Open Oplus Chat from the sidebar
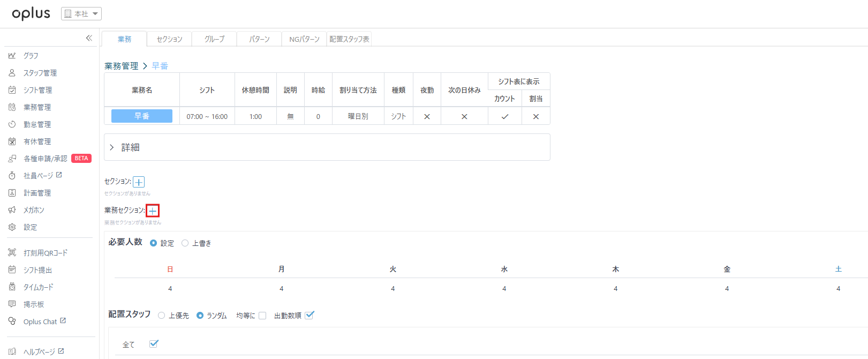The height and width of the screenshot is (359, 868). pyautogui.click(x=40, y=321)
